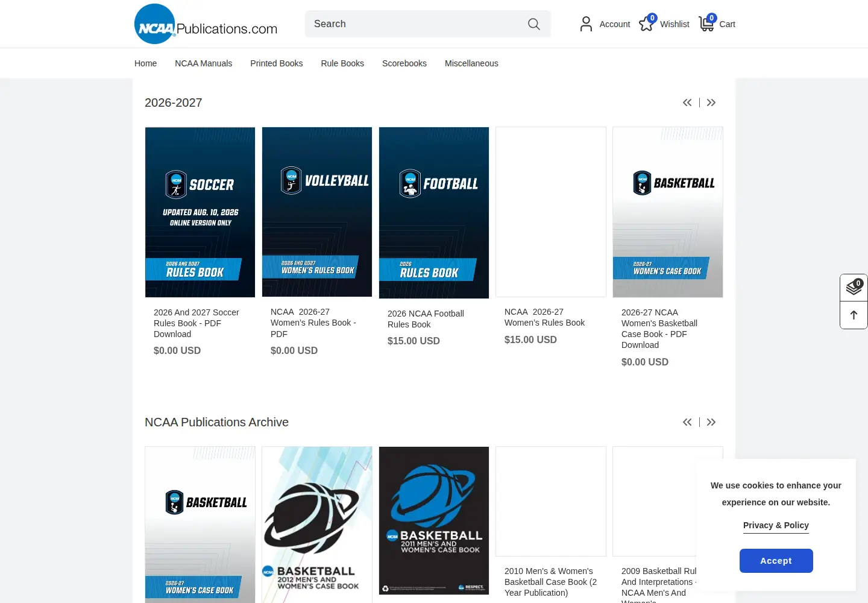This screenshot has height=603, width=868.
Task: Open the compare layers stack icon
Action: tap(854, 288)
